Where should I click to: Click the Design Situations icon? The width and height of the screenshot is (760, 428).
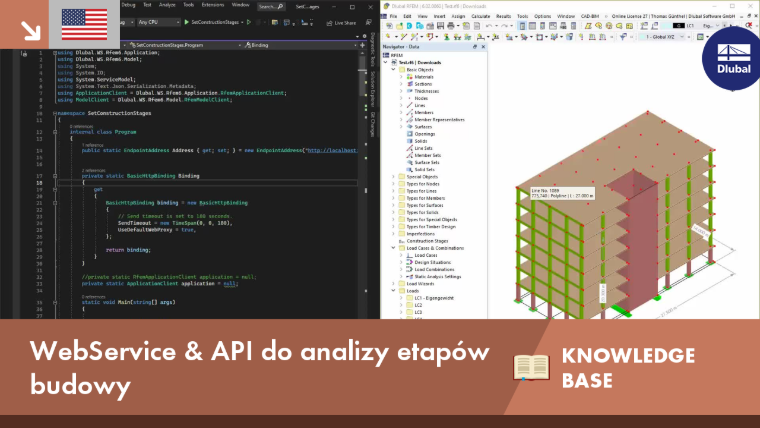pos(410,262)
